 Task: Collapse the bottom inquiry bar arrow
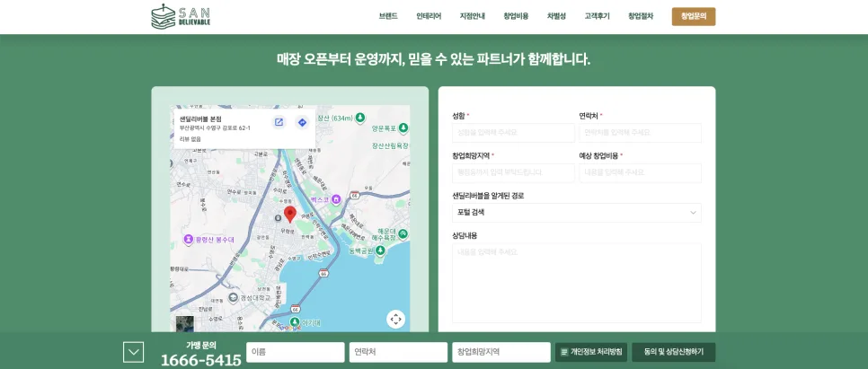[133, 352]
